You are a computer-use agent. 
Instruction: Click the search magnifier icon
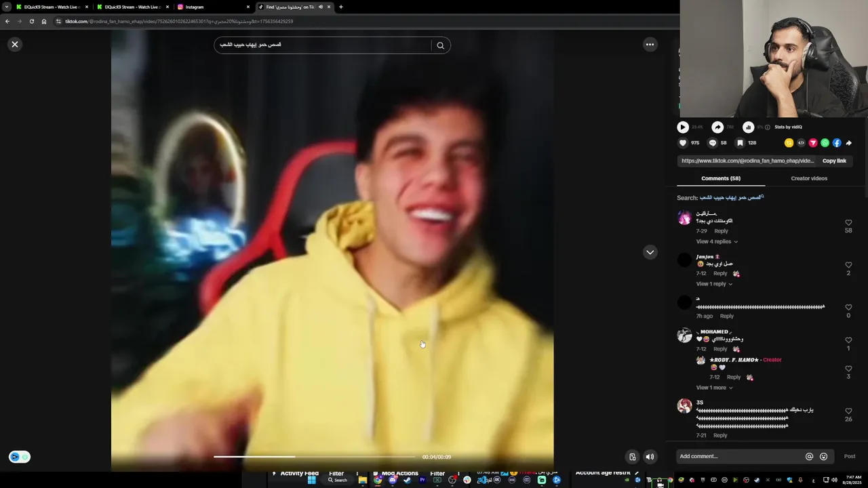[440, 45]
